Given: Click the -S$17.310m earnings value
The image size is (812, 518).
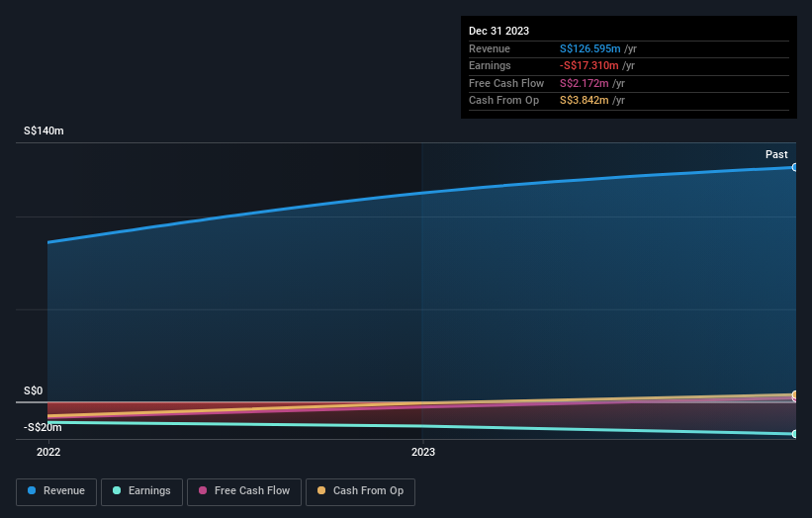Looking at the screenshot, I should (588, 65).
